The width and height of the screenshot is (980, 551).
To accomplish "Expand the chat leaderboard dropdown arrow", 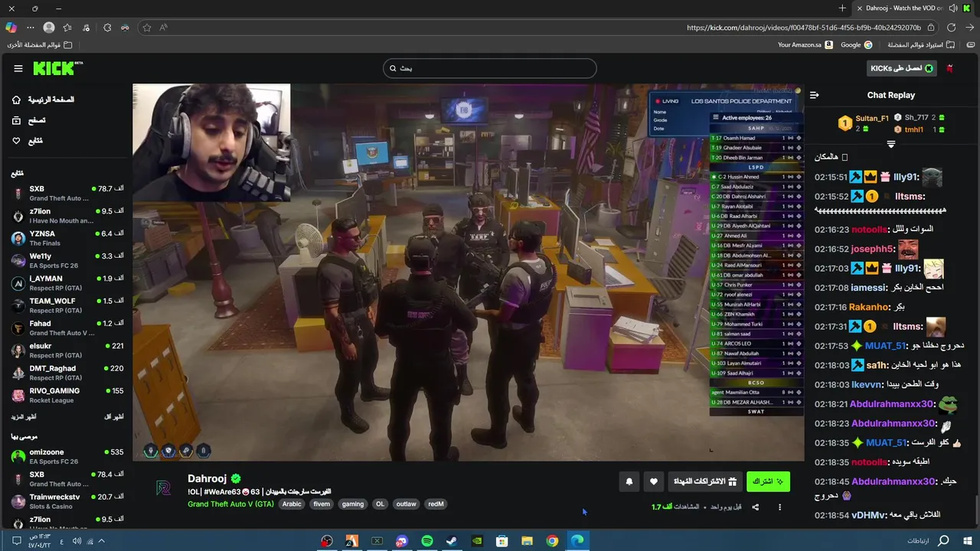I will [890, 144].
